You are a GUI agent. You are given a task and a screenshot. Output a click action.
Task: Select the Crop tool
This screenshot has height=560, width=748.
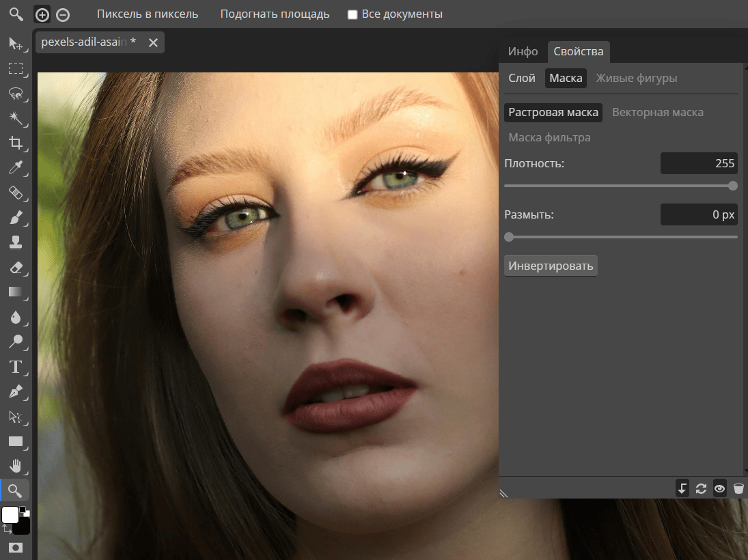16,143
